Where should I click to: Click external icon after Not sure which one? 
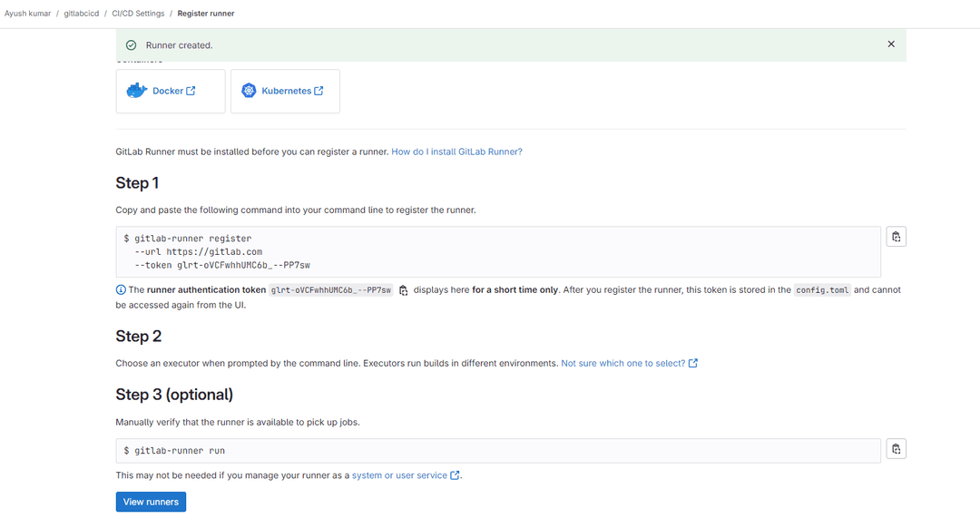point(692,363)
